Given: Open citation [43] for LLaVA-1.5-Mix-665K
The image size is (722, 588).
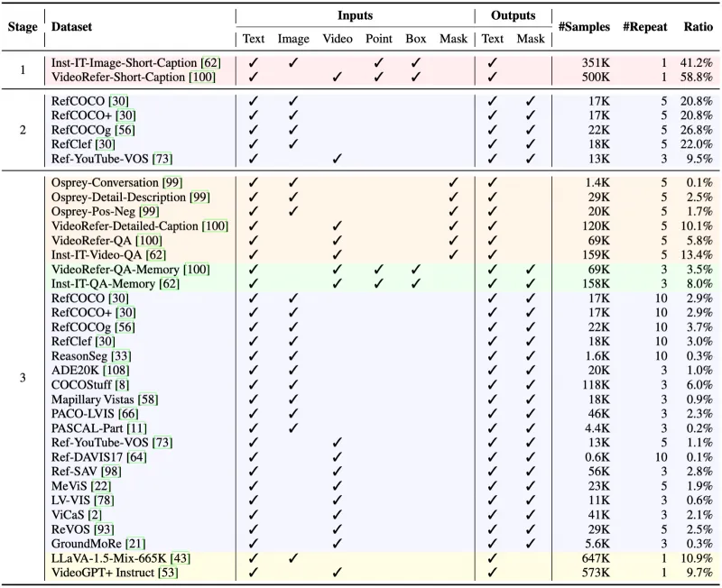Looking at the screenshot, I should (177, 558).
